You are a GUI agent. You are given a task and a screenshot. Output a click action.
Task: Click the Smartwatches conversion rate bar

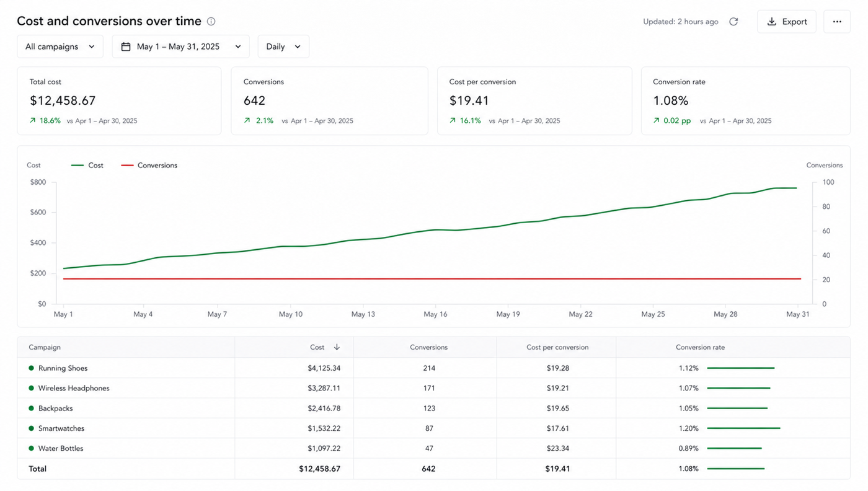pyautogui.click(x=743, y=428)
